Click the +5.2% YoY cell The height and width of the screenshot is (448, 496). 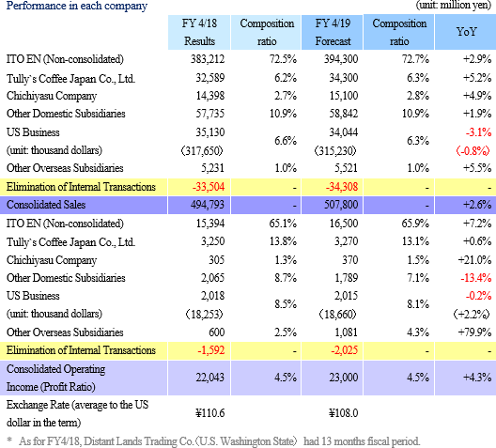click(x=477, y=78)
